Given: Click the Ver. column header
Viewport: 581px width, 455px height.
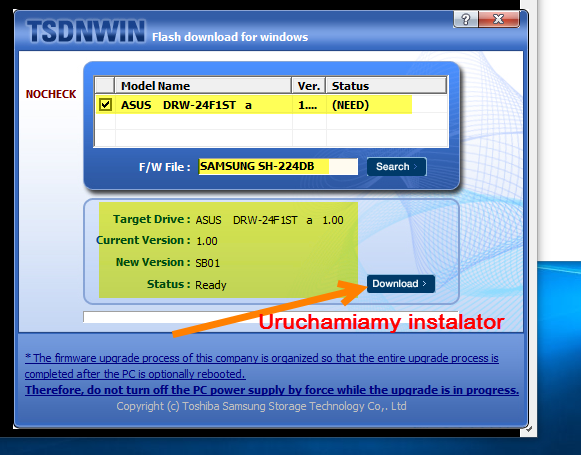Looking at the screenshot, I should pyautogui.click(x=309, y=86).
